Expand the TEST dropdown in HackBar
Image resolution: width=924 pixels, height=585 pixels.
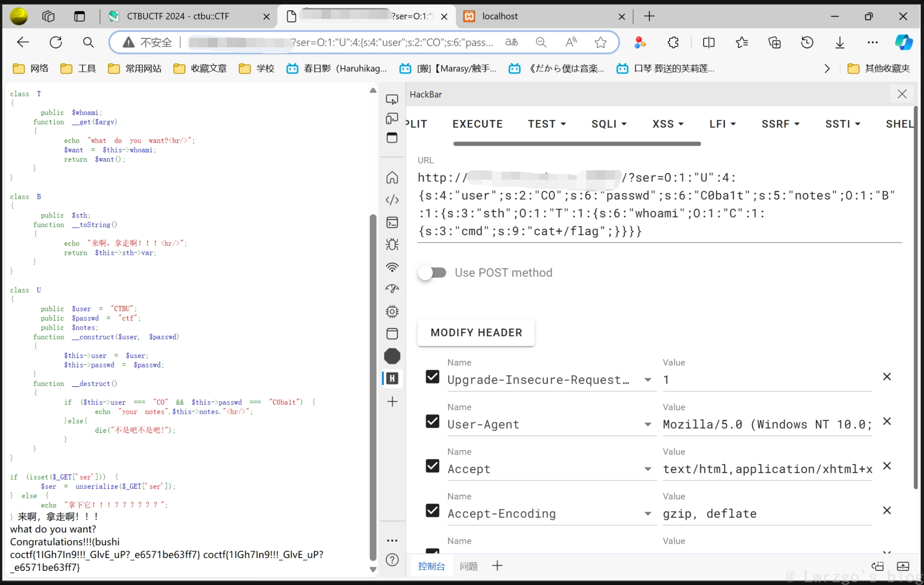tap(547, 124)
